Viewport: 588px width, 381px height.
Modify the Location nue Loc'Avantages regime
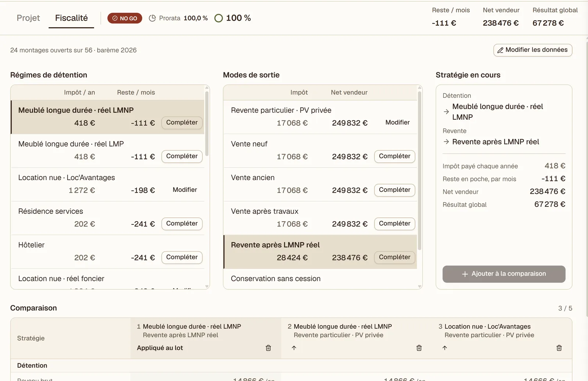pyautogui.click(x=185, y=190)
